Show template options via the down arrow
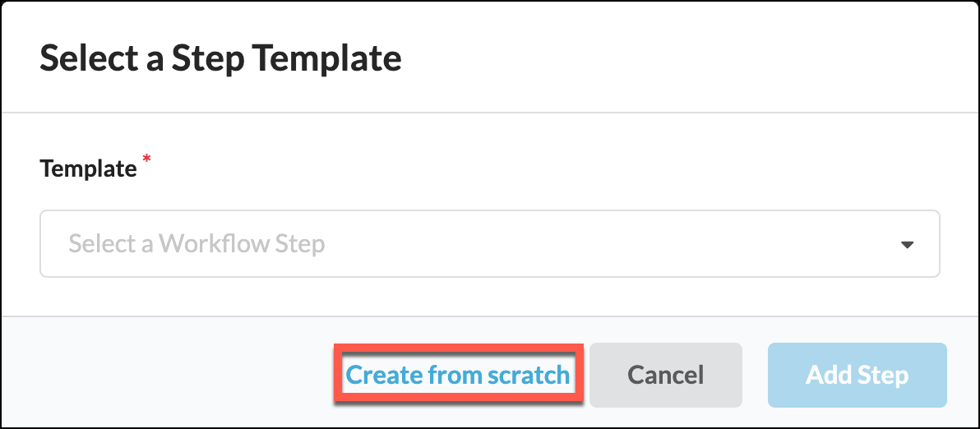The image size is (980, 429). pyautogui.click(x=907, y=244)
